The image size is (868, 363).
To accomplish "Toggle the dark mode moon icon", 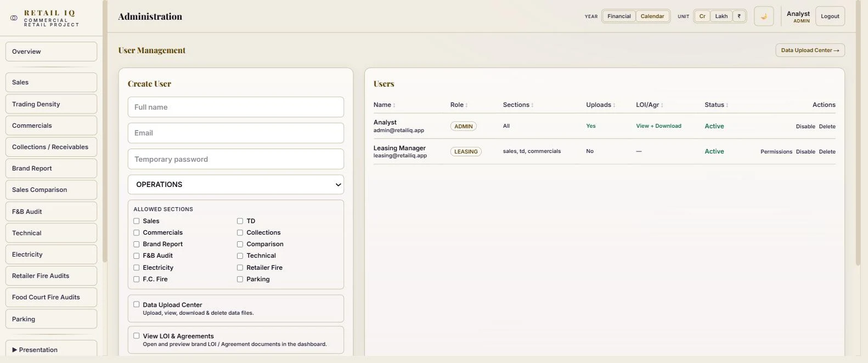I will [x=764, y=16].
